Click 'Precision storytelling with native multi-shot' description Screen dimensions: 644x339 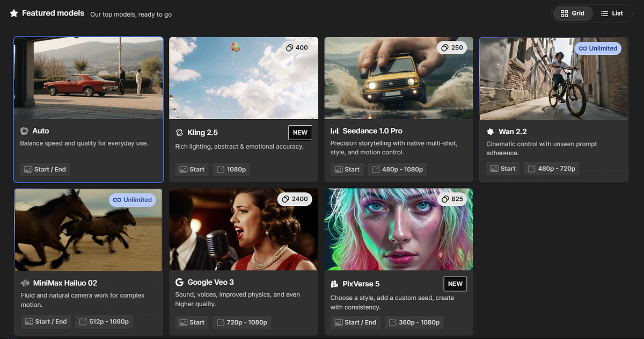(x=394, y=148)
